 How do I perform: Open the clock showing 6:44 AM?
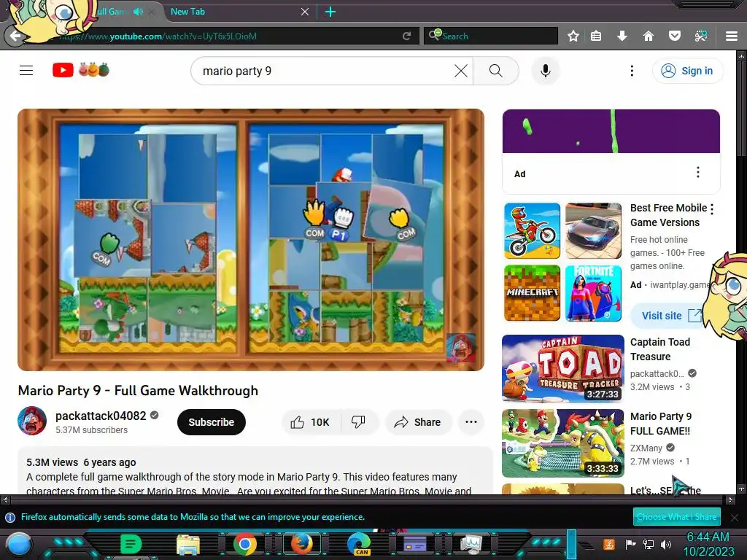coord(708,544)
